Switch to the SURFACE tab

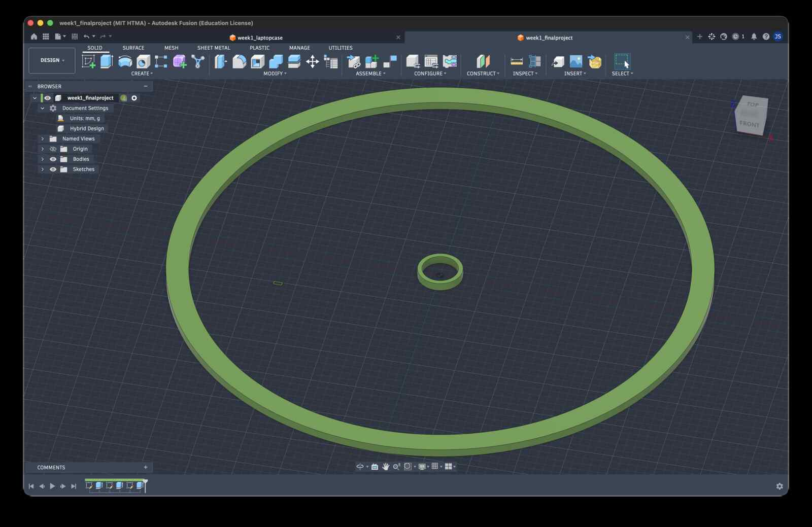133,48
